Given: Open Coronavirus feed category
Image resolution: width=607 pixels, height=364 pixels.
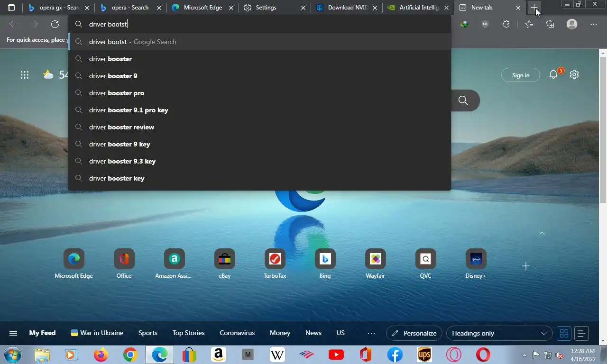Looking at the screenshot, I should [x=237, y=333].
